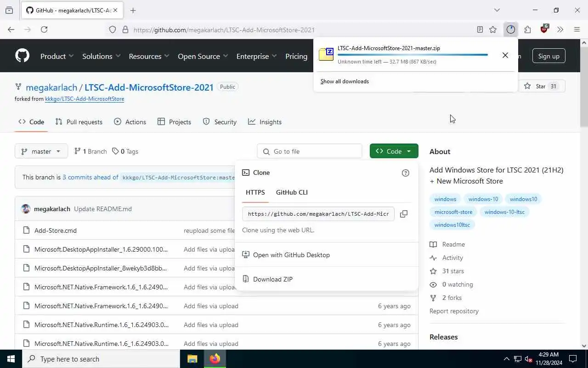Viewport: 588px width, 368px height.
Task: Open the megakarlach avatar in commit row
Action: pos(26,209)
